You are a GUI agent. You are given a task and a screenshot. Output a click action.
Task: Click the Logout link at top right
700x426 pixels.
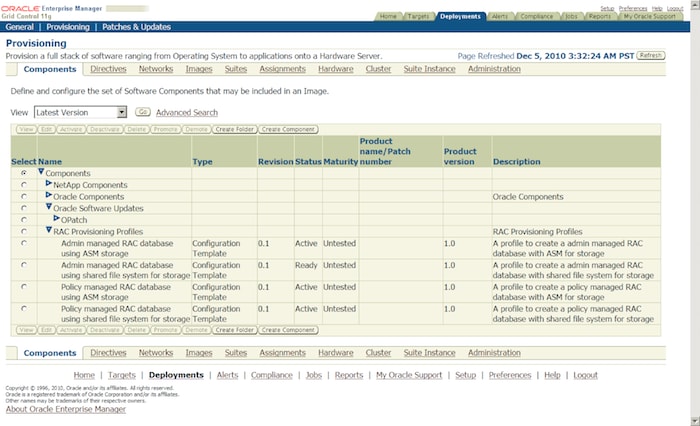675,8
